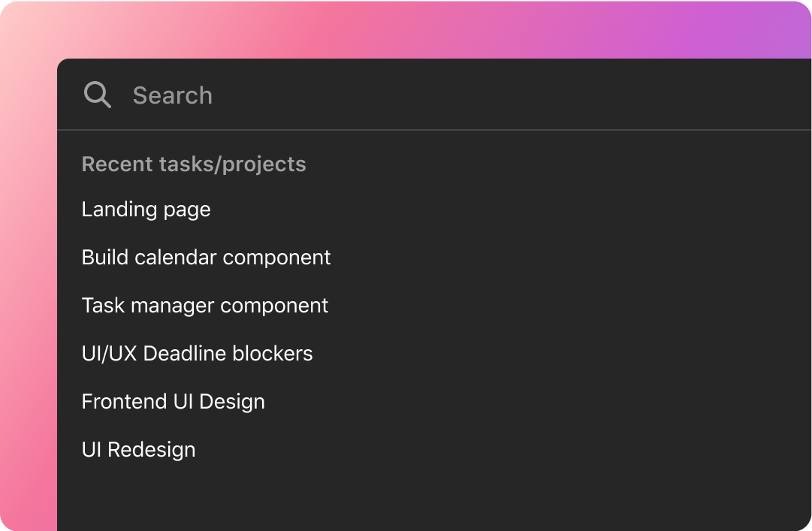This screenshot has width=812, height=531.
Task: Choose the entry about deadline blockers
Action: click(x=198, y=354)
